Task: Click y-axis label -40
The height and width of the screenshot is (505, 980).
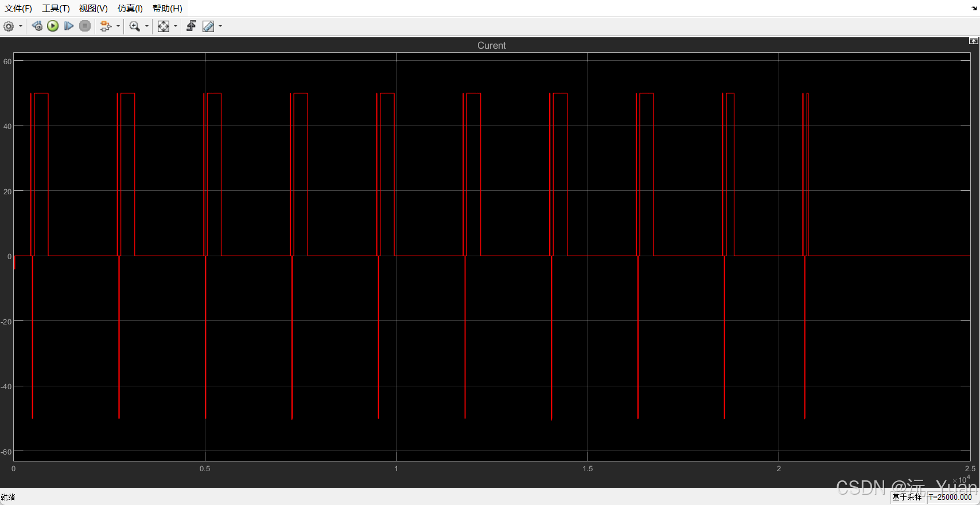Action: pyautogui.click(x=6, y=386)
